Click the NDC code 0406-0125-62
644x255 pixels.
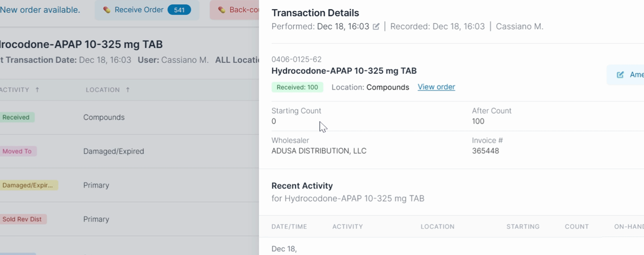click(297, 59)
